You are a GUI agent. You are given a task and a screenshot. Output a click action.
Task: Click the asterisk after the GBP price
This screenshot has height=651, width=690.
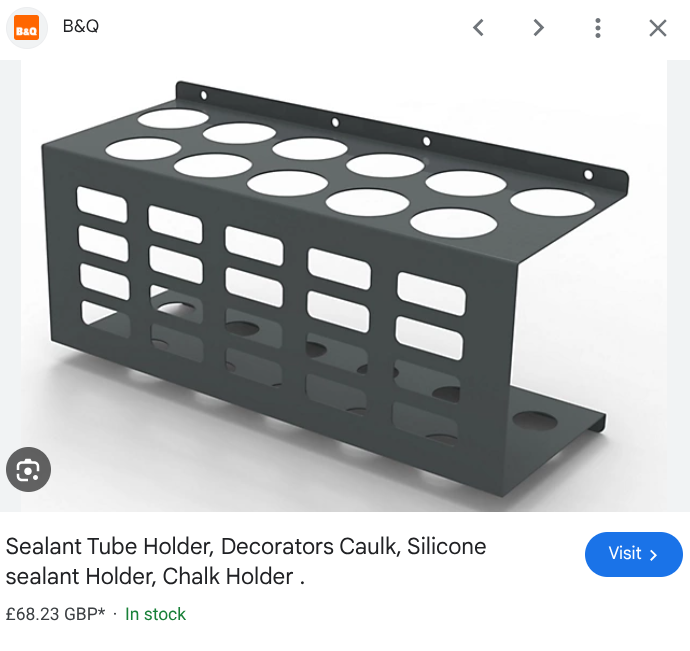[x=102, y=611]
